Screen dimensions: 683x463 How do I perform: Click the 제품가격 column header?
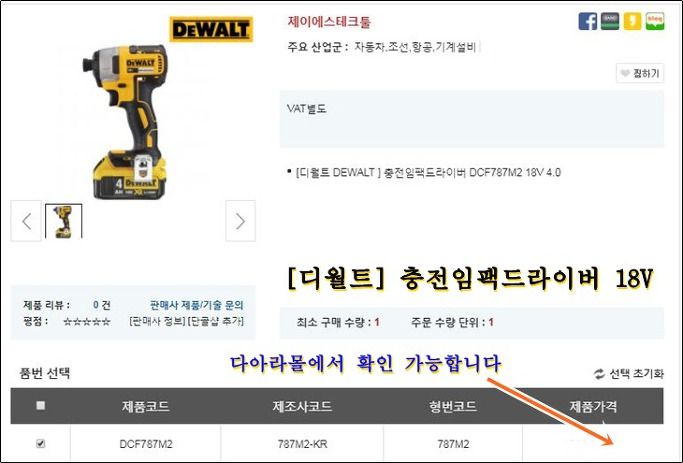click(x=593, y=406)
